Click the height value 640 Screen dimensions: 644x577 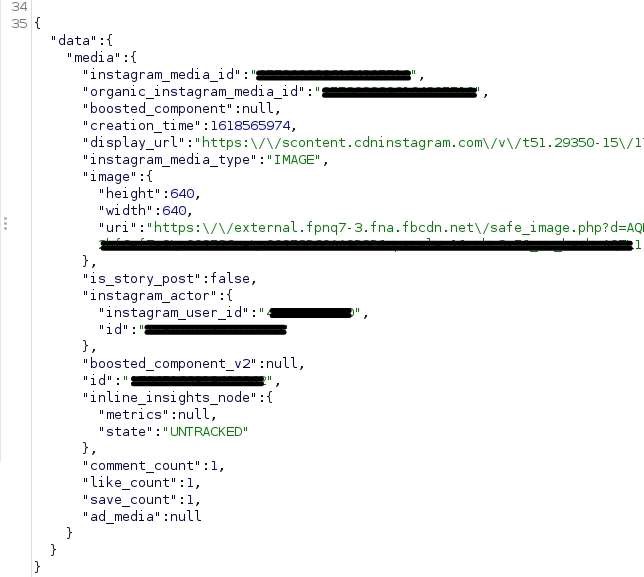[x=182, y=193]
